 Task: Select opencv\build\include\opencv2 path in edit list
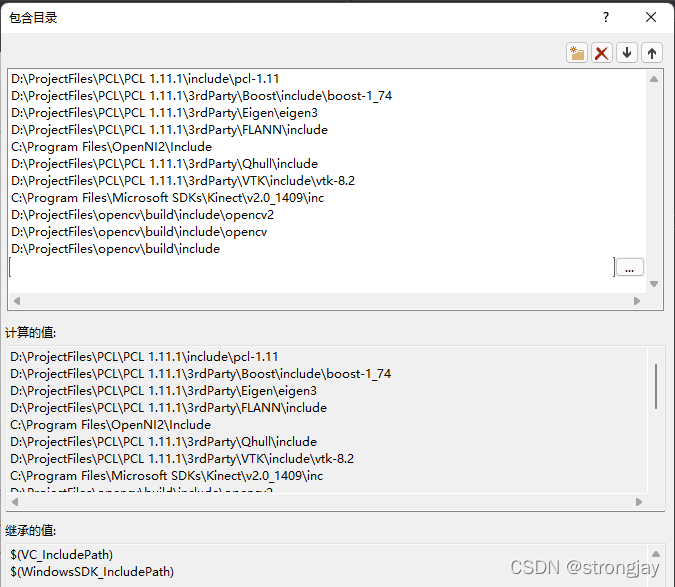142,215
